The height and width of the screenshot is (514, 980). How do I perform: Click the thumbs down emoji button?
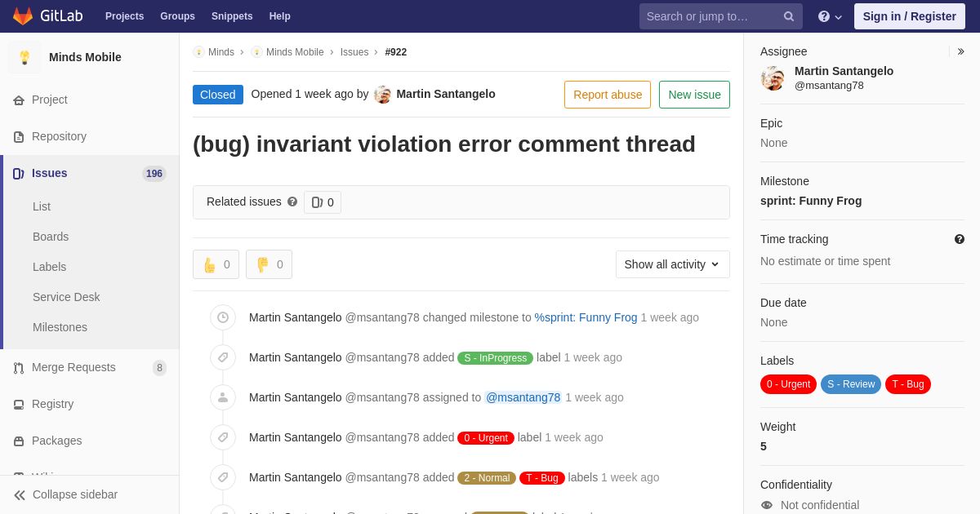point(269,264)
